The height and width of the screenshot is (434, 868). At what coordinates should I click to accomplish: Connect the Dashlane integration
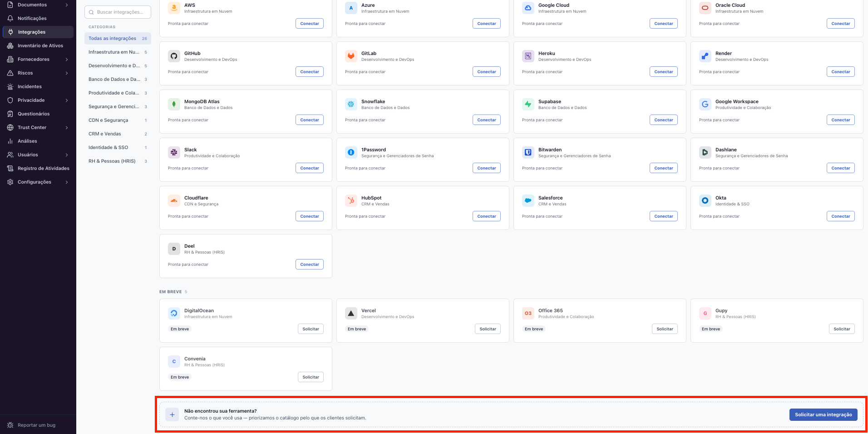click(841, 168)
